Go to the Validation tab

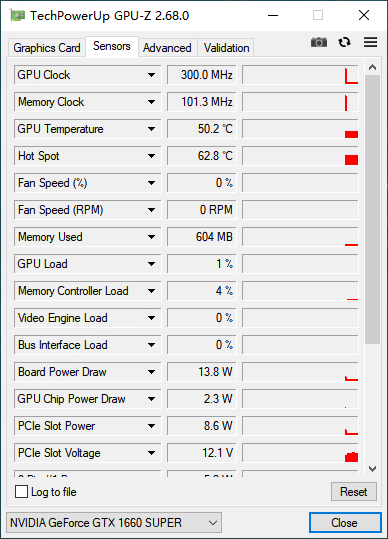(226, 48)
